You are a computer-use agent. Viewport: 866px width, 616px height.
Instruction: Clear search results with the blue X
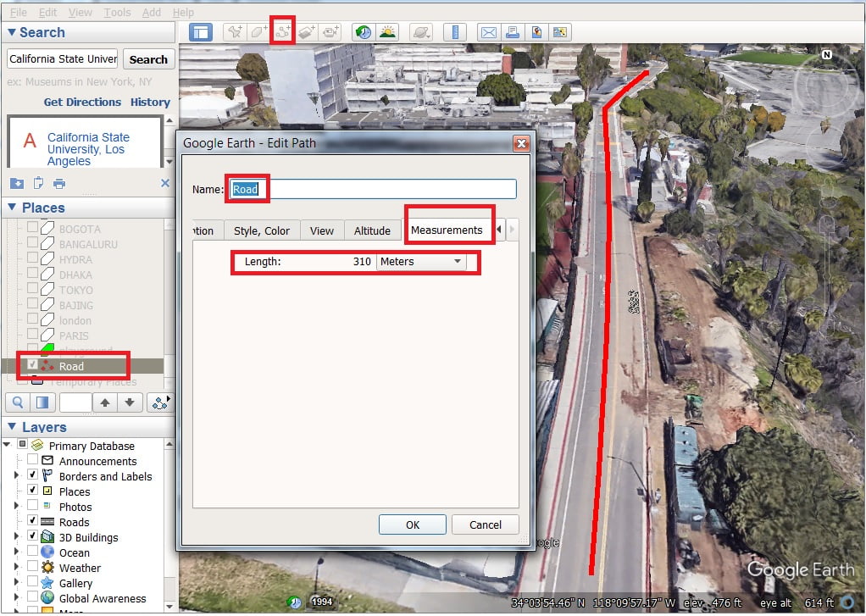165,183
